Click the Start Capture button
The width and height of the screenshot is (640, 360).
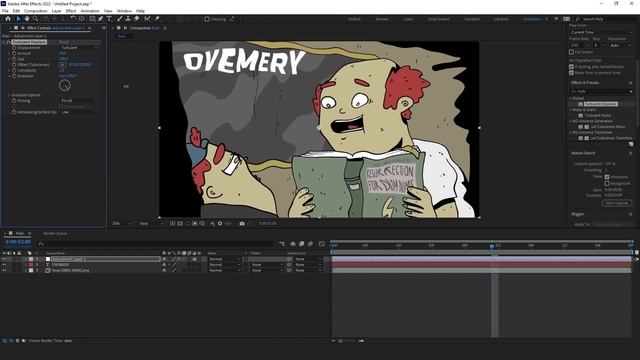click(617, 203)
